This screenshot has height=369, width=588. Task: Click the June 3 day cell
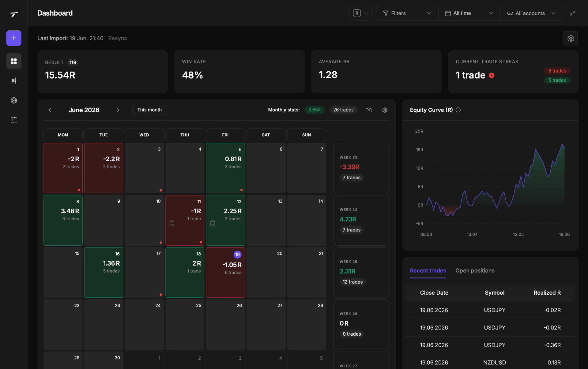pyautogui.click(x=144, y=168)
